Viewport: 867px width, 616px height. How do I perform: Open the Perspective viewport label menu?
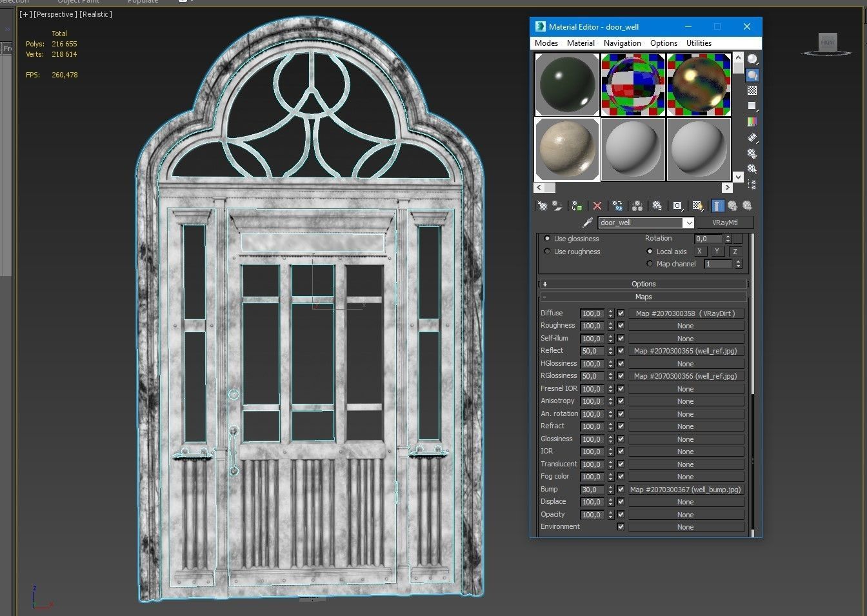pyautogui.click(x=55, y=14)
